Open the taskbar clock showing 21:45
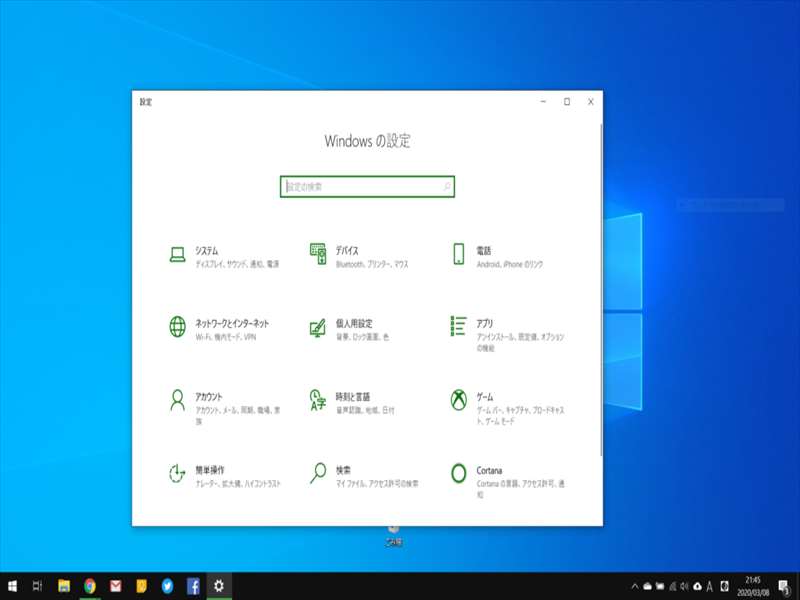The width and height of the screenshot is (800, 600). 753,586
